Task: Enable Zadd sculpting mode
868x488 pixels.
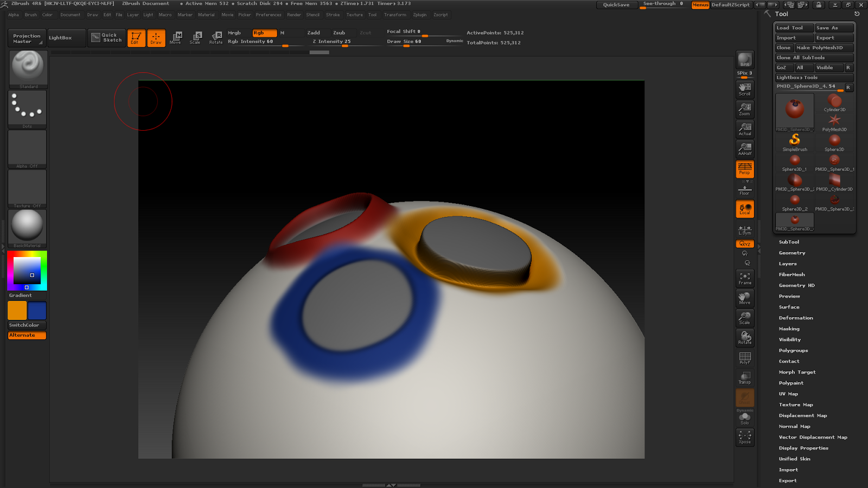Action: tap(314, 33)
